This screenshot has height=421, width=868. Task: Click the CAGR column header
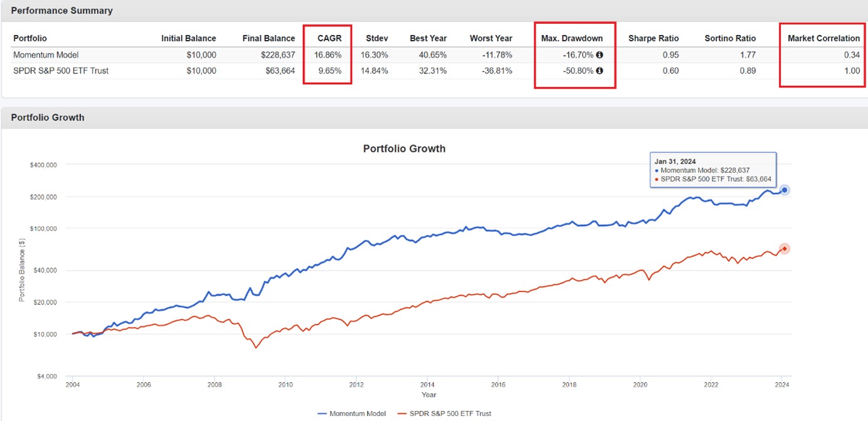point(330,38)
